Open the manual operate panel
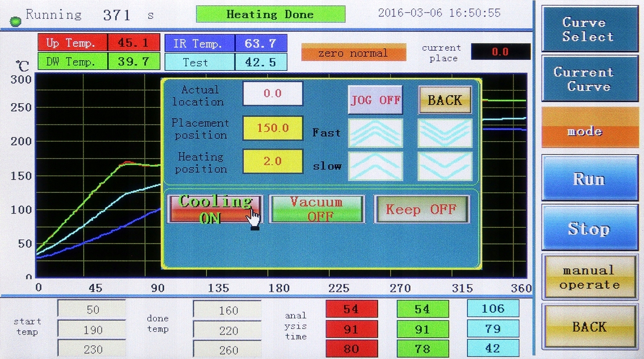This screenshot has width=644, height=359. 589,277
